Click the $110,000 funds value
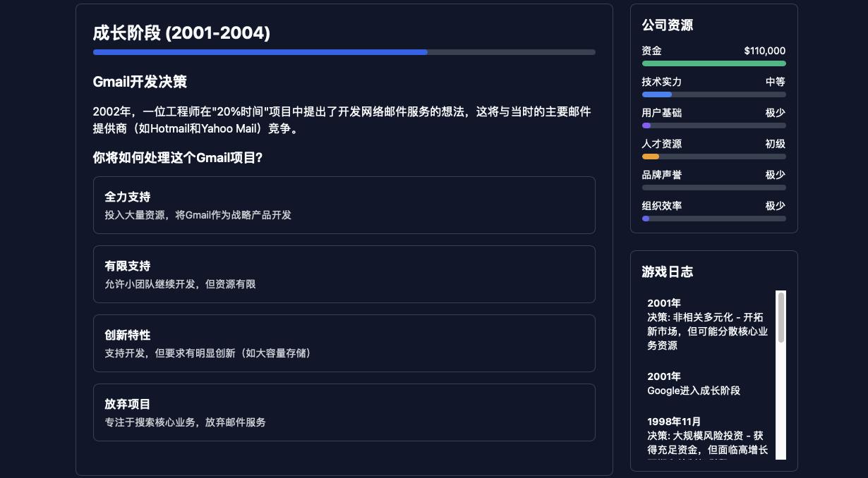This screenshot has width=868, height=478. coord(765,51)
